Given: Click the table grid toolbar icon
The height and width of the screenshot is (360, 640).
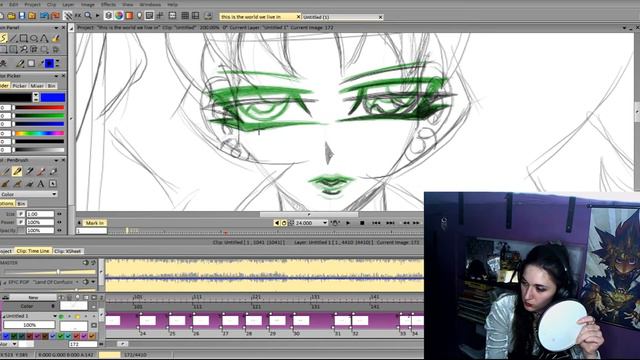Looking at the screenshot, I should coord(185,16).
